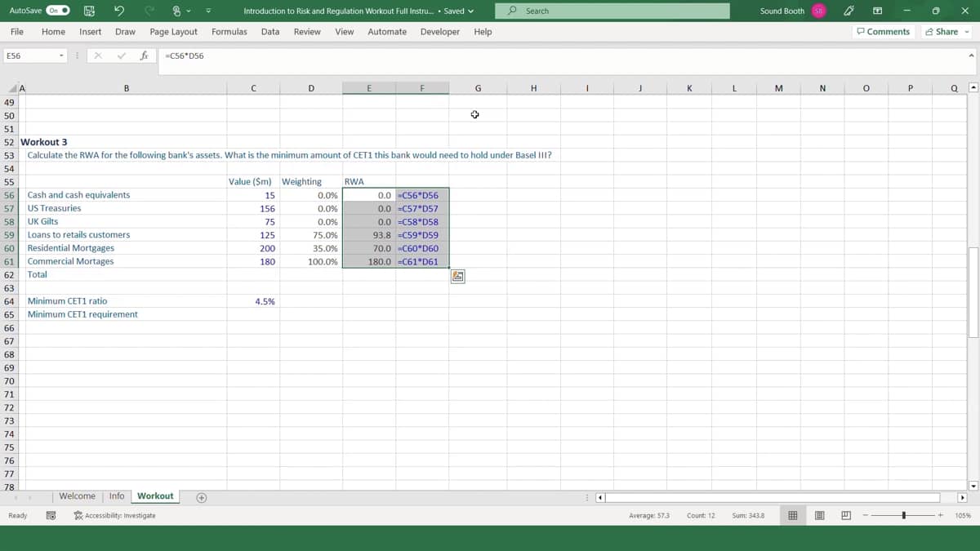Screen dimensions: 980x551
Task: Open the Touch/Mouse mode dropdown arrow
Action: coord(189,11)
